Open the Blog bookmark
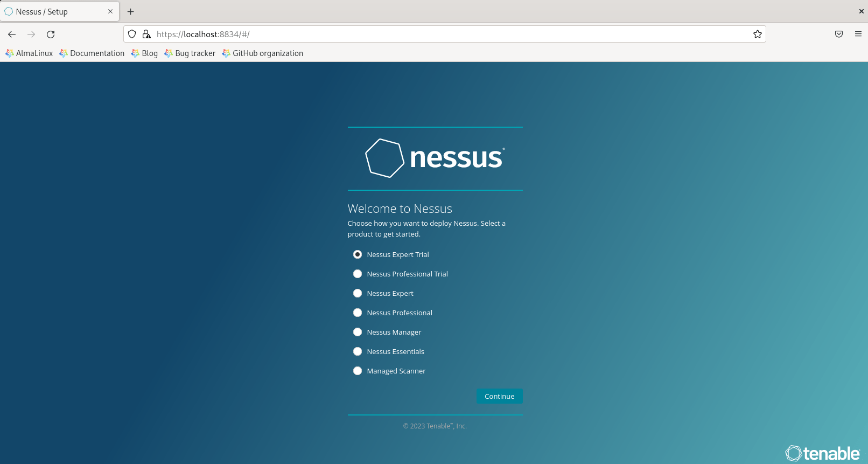The width and height of the screenshot is (868, 464). pyautogui.click(x=144, y=53)
